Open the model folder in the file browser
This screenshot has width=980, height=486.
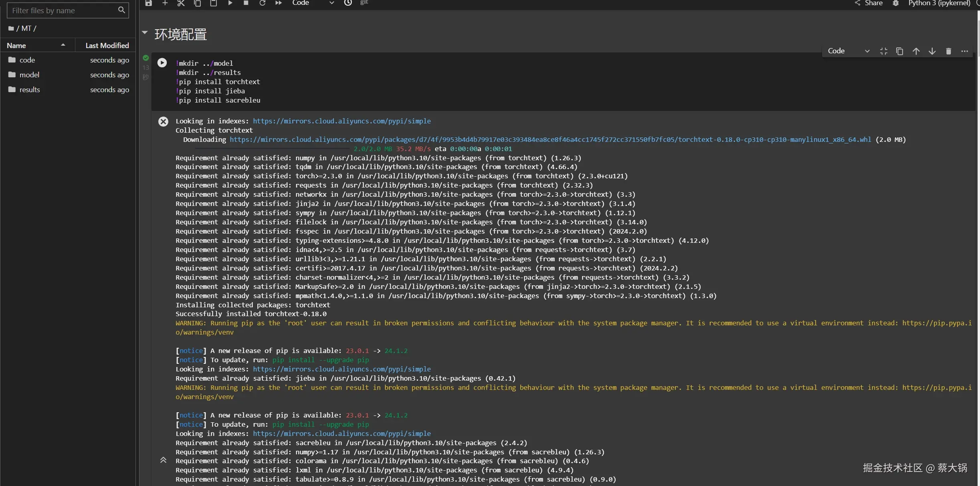(29, 75)
